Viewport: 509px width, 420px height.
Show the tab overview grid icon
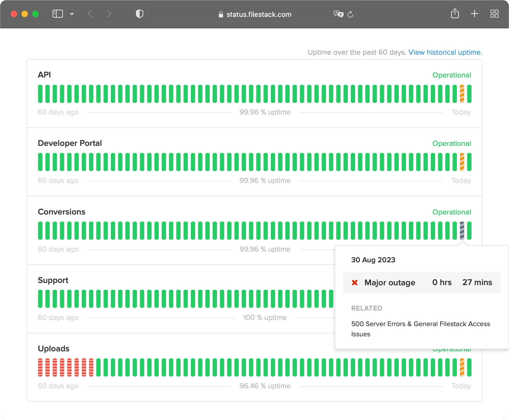[494, 14]
